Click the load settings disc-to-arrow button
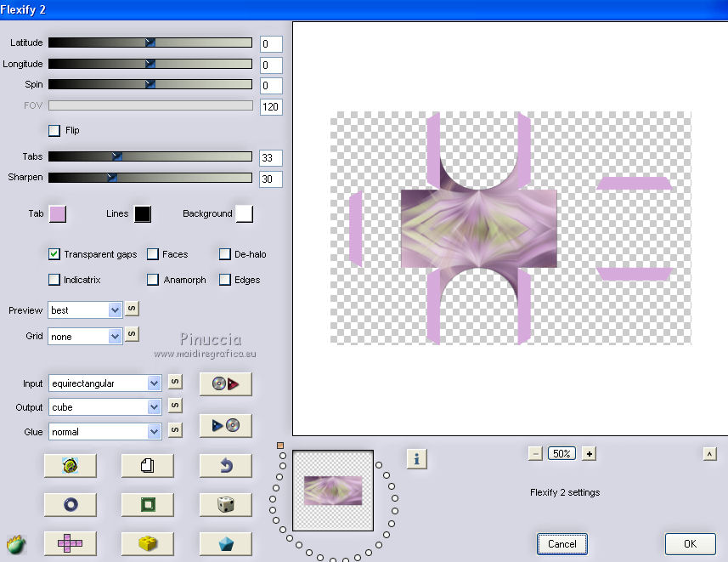 [226, 383]
